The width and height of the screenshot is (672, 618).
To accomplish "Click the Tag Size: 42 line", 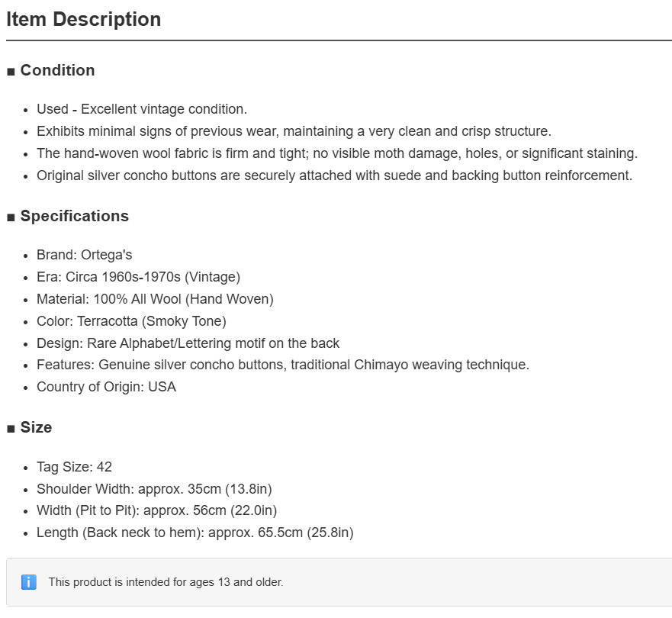I will pyautogui.click(x=74, y=467).
